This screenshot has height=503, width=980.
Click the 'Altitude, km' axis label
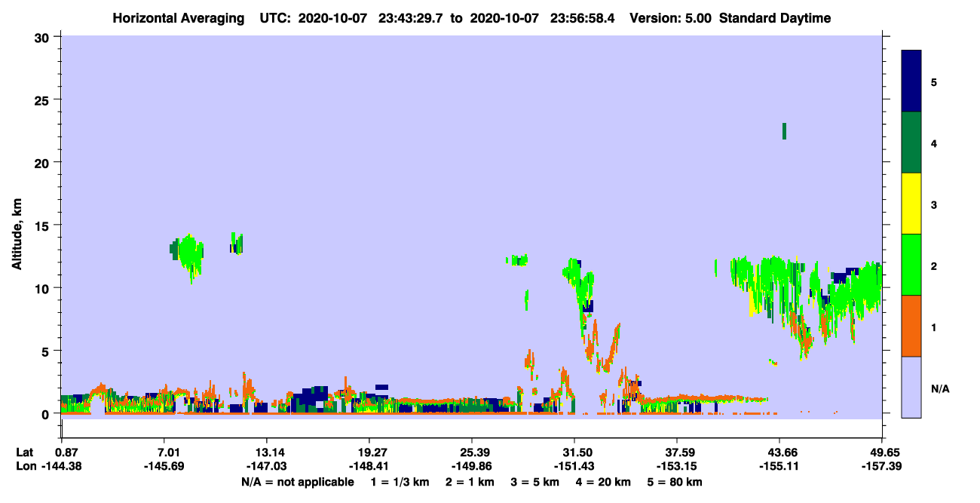[x=17, y=235]
